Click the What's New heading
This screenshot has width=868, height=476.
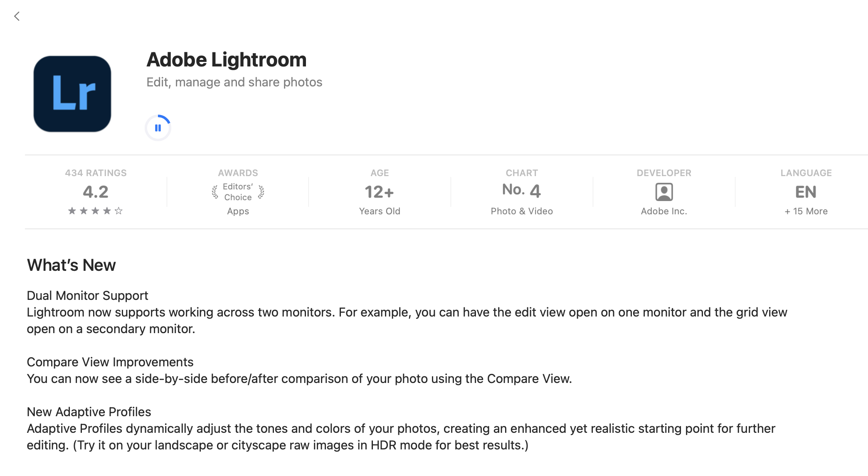pyautogui.click(x=72, y=265)
